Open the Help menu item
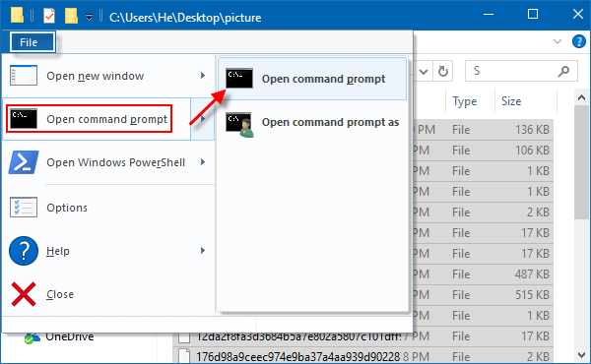The height and width of the screenshot is (364, 591). coord(107,251)
